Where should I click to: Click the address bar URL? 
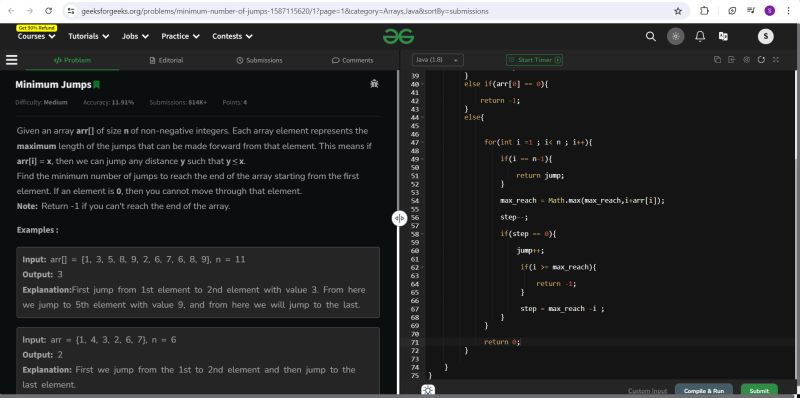tap(285, 11)
